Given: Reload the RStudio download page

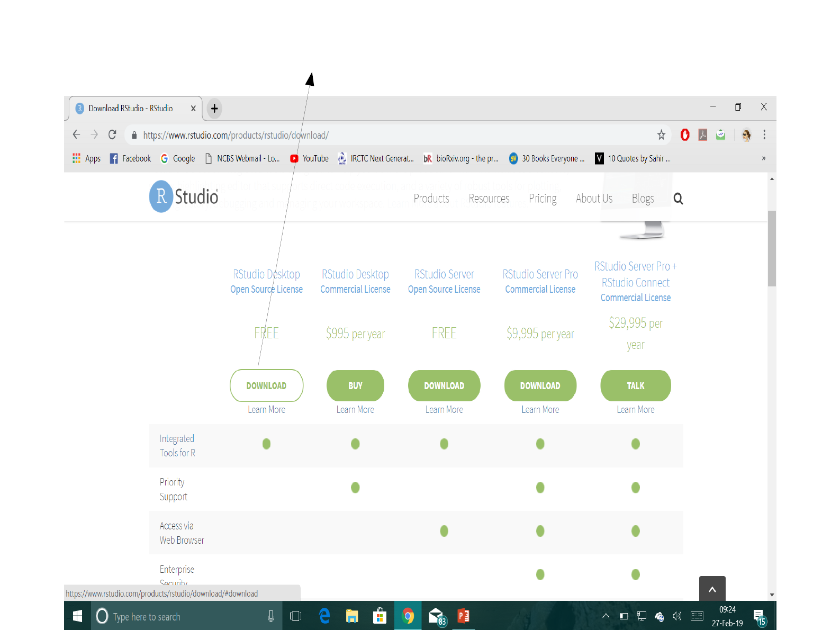Looking at the screenshot, I should coord(112,134).
